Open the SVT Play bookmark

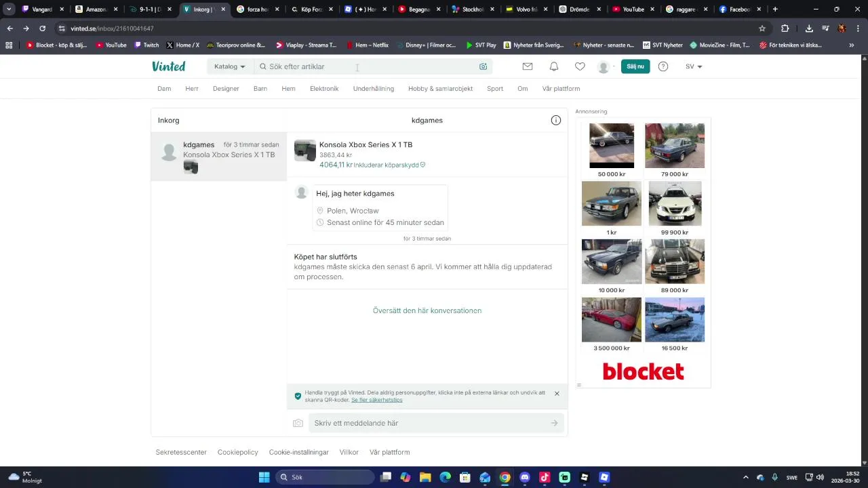pyautogui.click(x=481, y=45)
